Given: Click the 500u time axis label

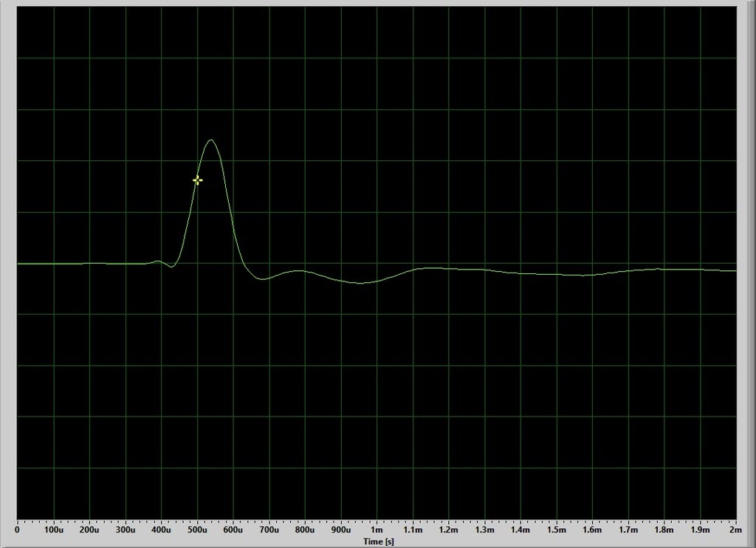Looking at the screenshot, I should click(x=197, y=530).
